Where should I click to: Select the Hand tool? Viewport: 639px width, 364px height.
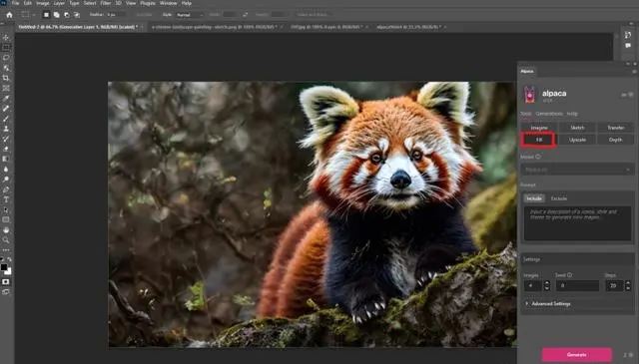click(x=6, y=230)
